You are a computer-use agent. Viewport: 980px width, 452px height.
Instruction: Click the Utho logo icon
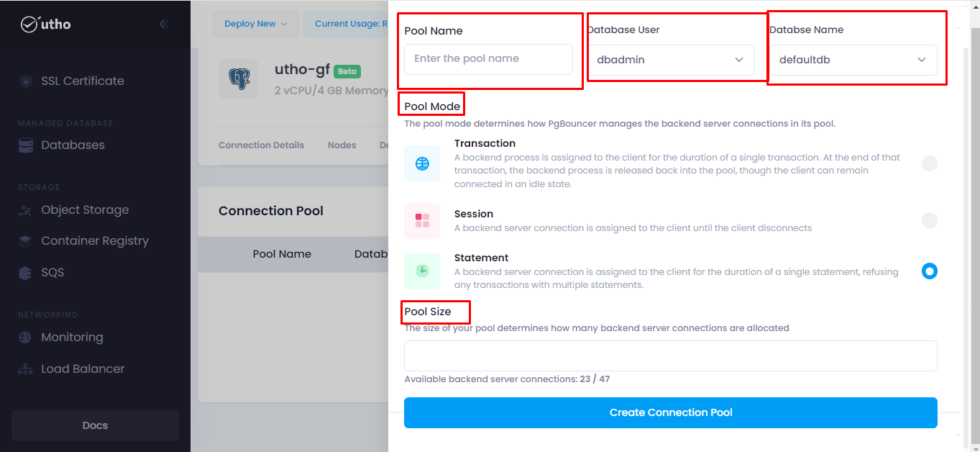point(29,24)
